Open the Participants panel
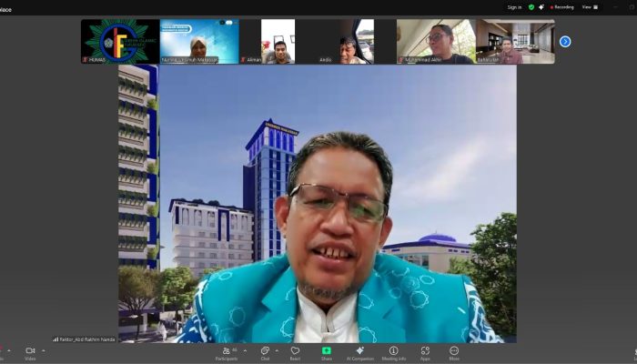 (227, 353)
